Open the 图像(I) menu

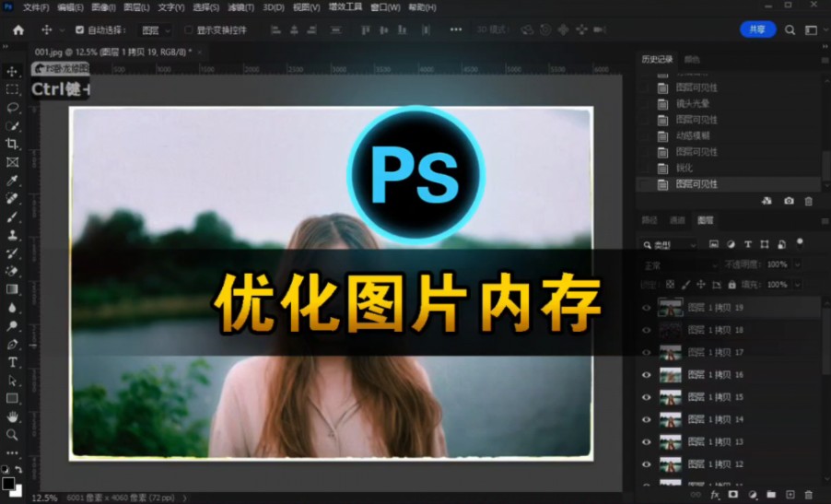(104, 7)
